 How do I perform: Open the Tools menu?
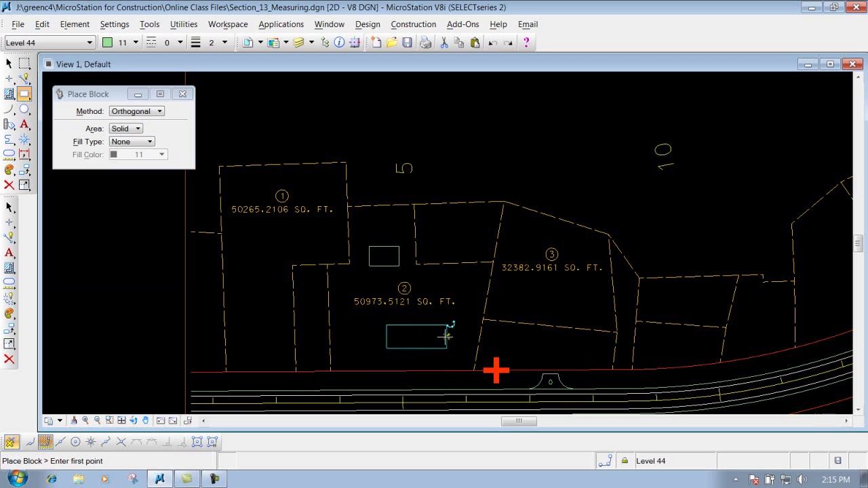tap(150, 24)
